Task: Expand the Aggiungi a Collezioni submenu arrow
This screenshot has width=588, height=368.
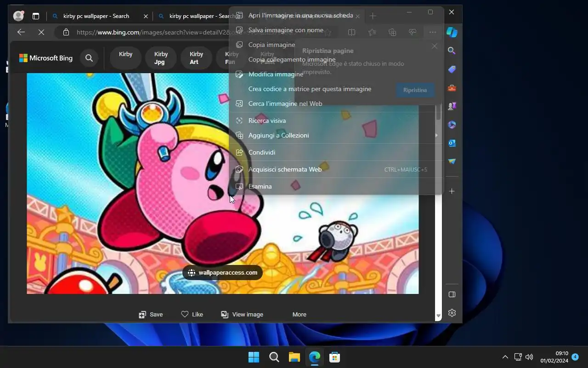Action: point(436,135)
